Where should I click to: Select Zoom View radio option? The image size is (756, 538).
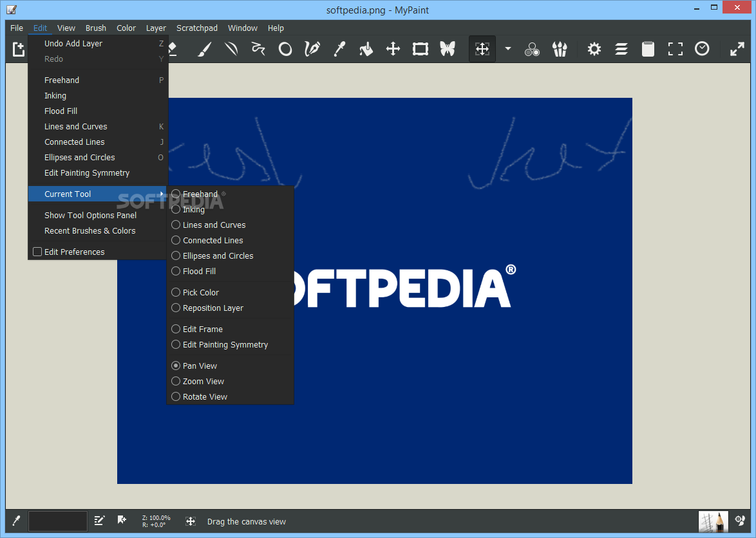(x=176, y=381)
